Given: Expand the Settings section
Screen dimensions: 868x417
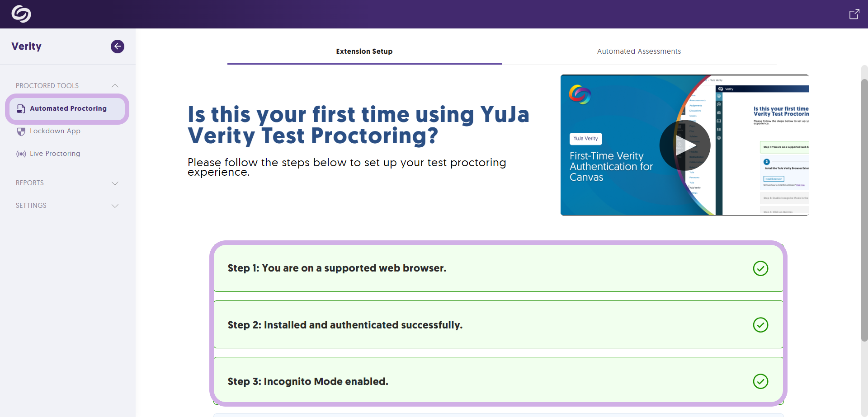Looking at the screenshot, I should coord(115,206).
